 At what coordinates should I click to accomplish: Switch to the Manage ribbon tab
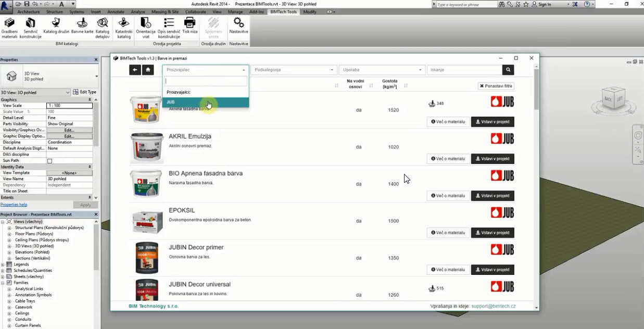tap(235, 11)
